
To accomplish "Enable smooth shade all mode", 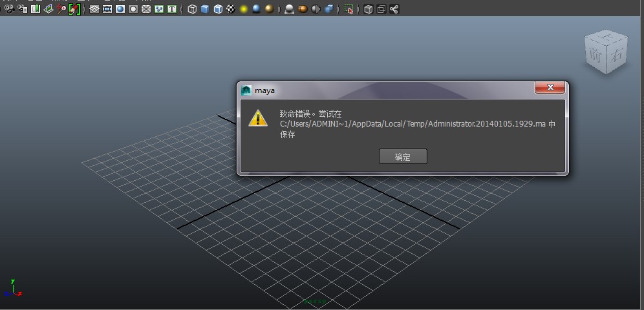I will (x=205, y=9).
